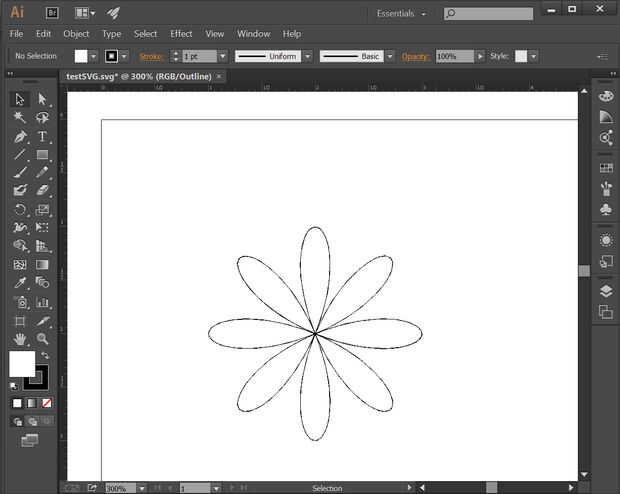This screenshot has height=494, width=620.
Task: Change Screen Mode button
Action: [30, 440]
